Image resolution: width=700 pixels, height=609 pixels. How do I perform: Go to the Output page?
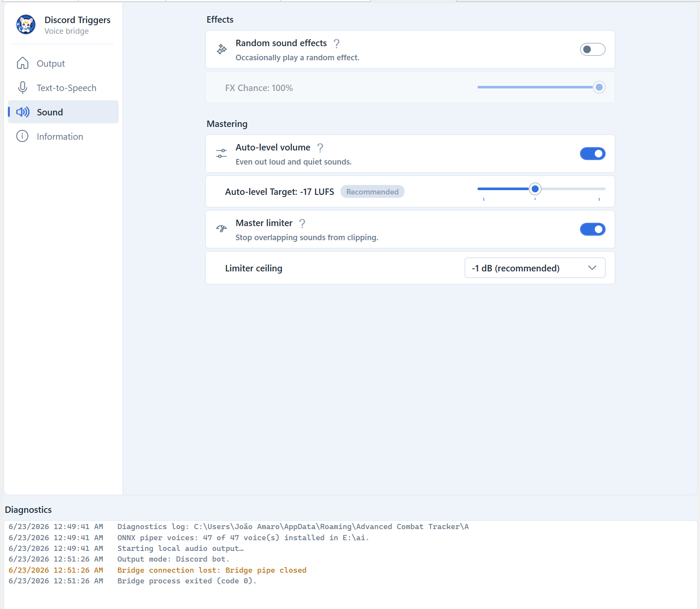tap(63, 63)
